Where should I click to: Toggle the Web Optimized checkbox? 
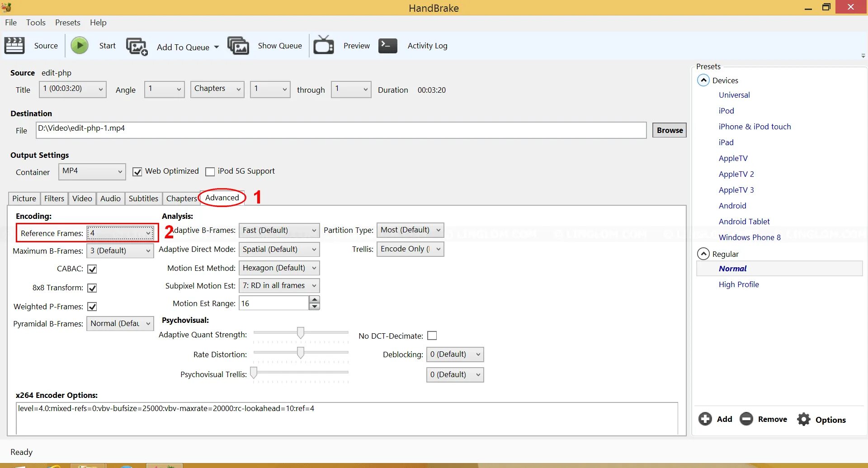137,172
